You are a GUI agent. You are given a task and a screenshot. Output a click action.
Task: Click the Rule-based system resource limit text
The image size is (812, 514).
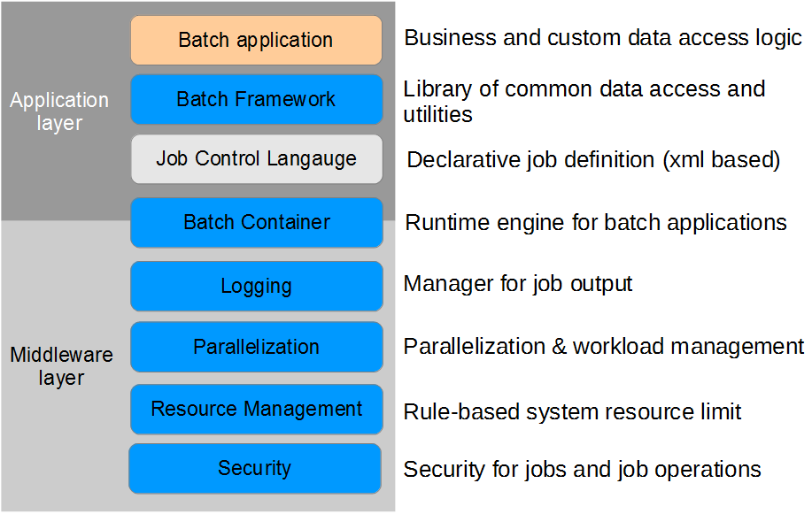[x=572, y=412]
